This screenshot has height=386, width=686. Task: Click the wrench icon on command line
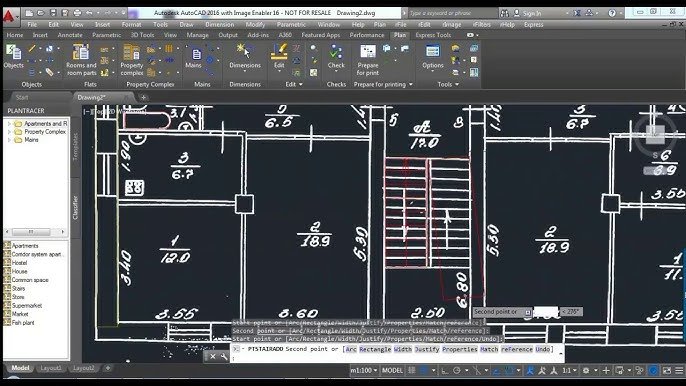[224, 357]
